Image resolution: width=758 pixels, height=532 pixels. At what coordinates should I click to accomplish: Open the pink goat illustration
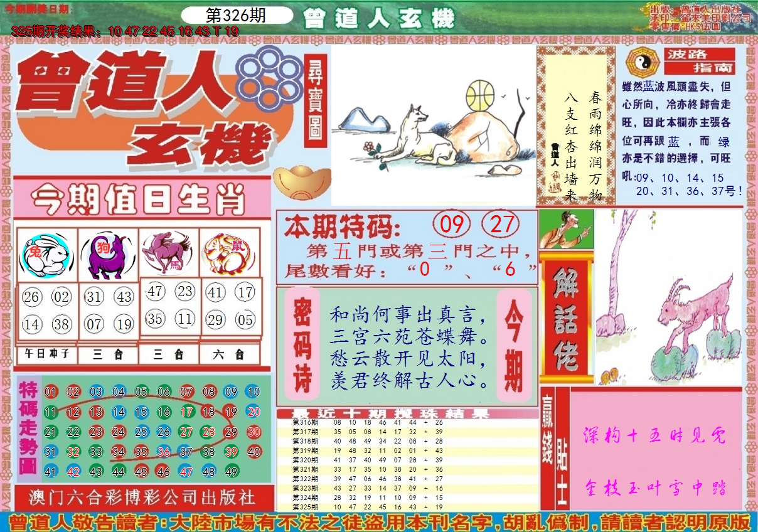point(669,297)
